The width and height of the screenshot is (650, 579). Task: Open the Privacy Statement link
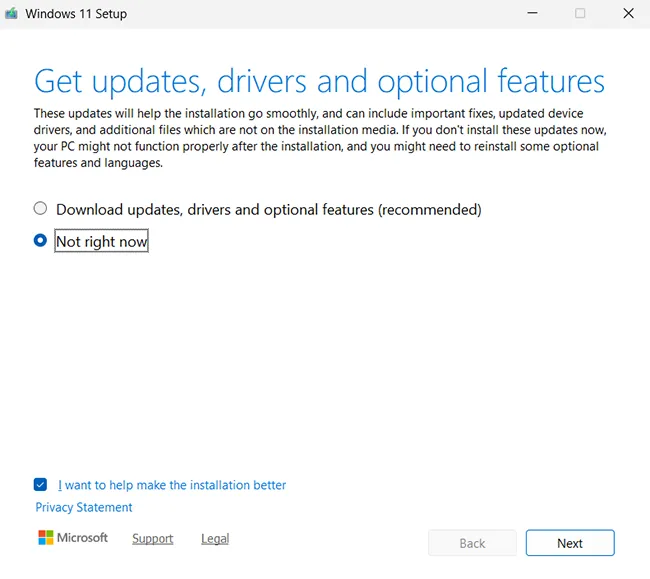coord(84,507)
